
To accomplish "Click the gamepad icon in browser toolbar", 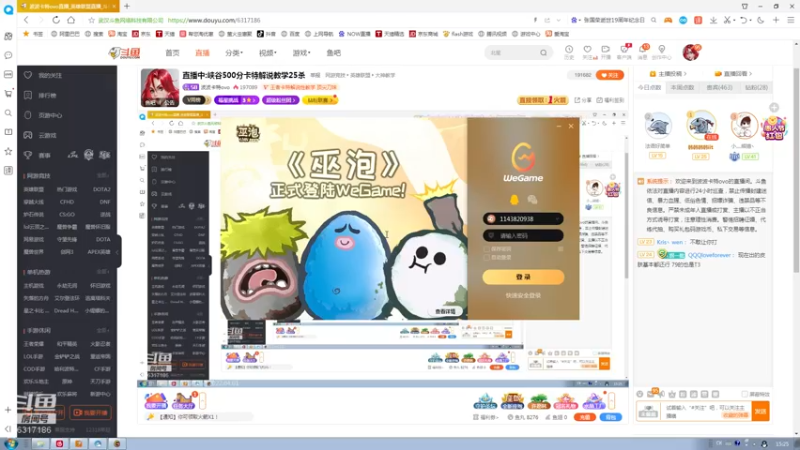I will [668, 20].
